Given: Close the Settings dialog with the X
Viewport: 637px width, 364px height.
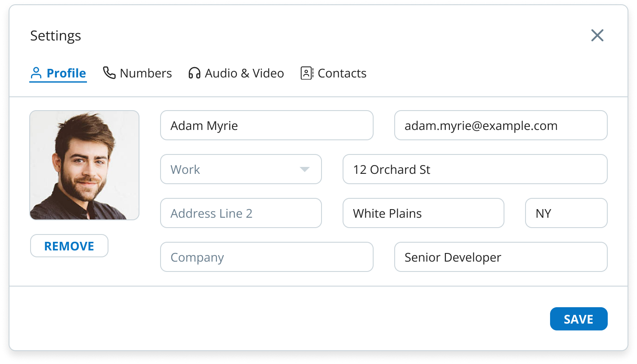Looking at the screenshot, I should click(597, 35).
